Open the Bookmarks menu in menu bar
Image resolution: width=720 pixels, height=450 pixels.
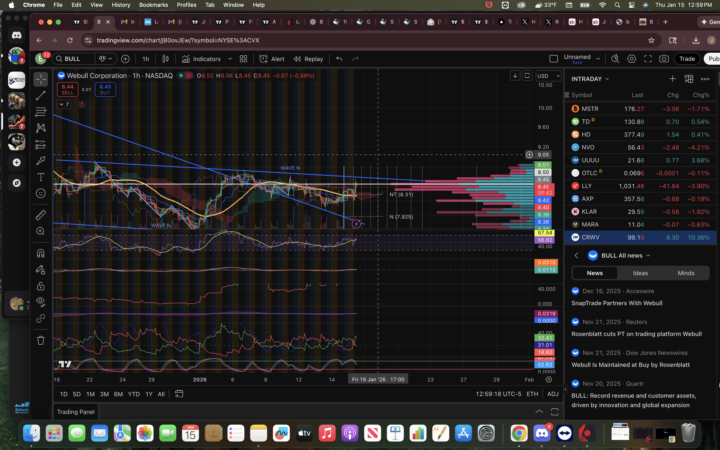point(153,5)
